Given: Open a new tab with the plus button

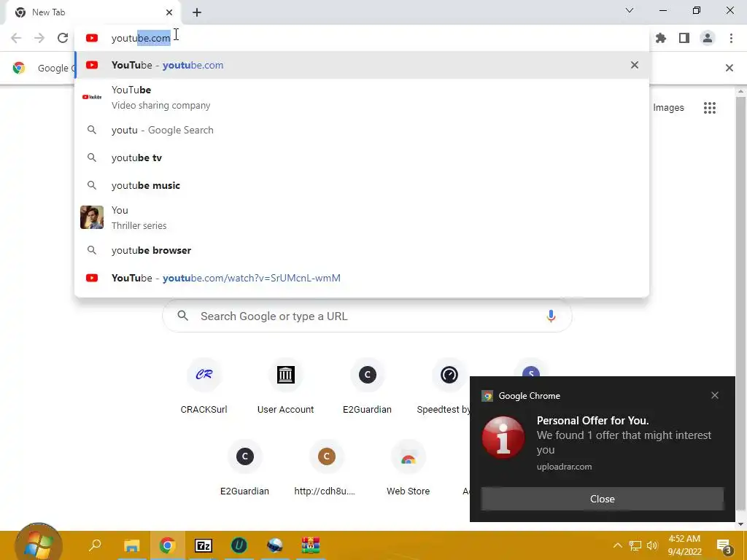Looking at the screenshot, I should coord(197,12).
